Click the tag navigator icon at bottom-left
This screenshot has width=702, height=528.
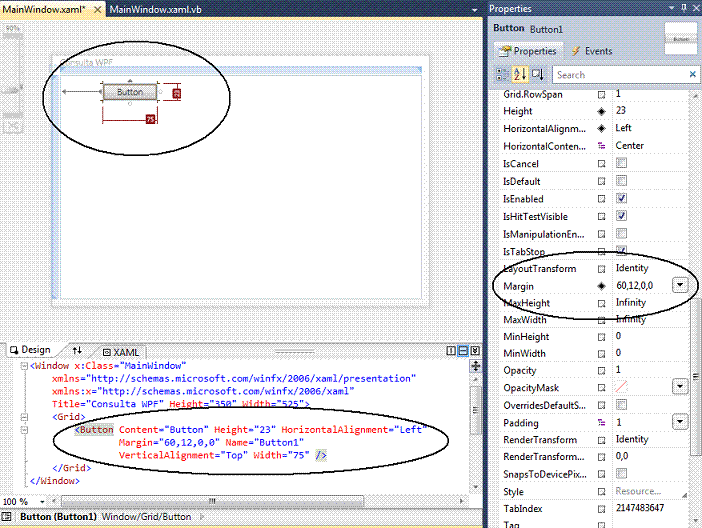click(6, 516)
